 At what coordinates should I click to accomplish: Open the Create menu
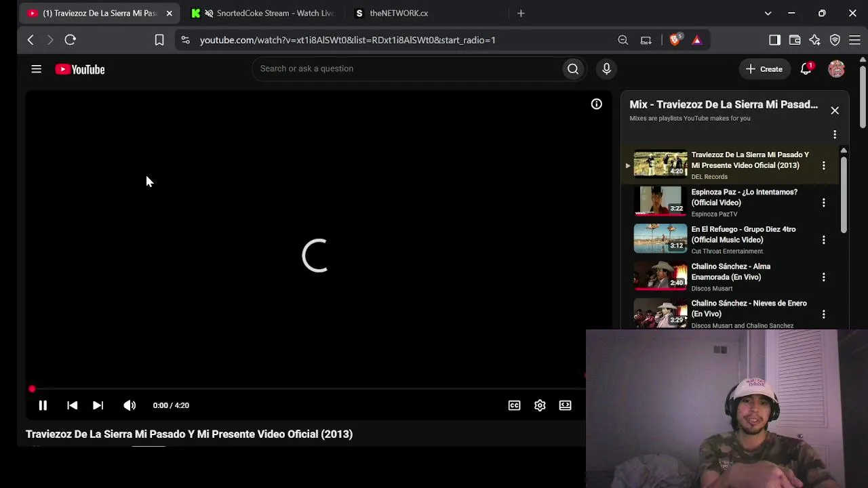coord(764,69)
